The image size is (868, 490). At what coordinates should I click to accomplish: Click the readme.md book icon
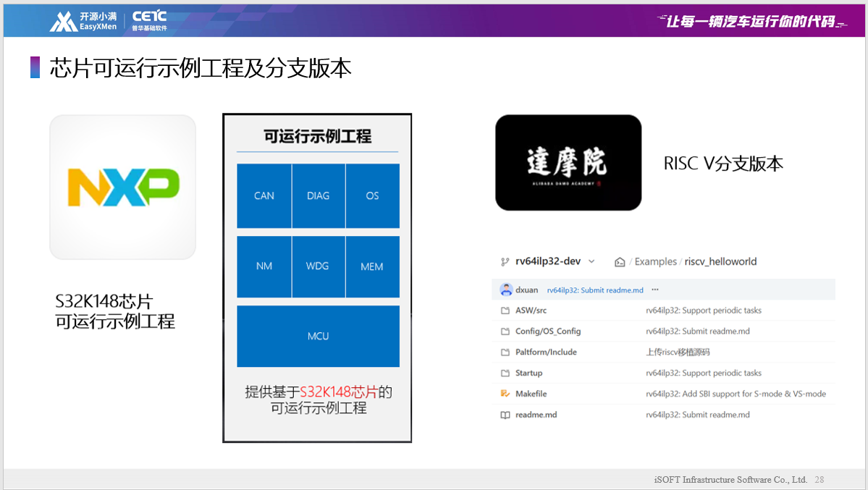505,415
